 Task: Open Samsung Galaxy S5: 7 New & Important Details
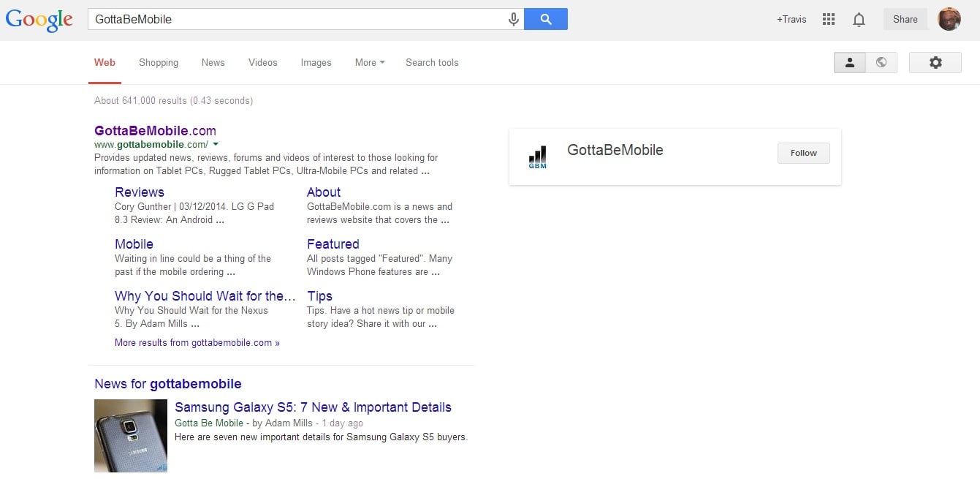(314, 407)
